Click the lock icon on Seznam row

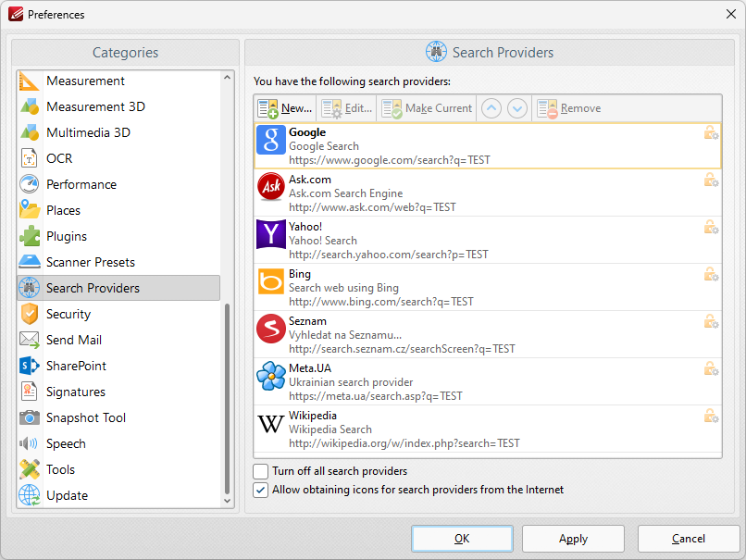coord(711,321)
